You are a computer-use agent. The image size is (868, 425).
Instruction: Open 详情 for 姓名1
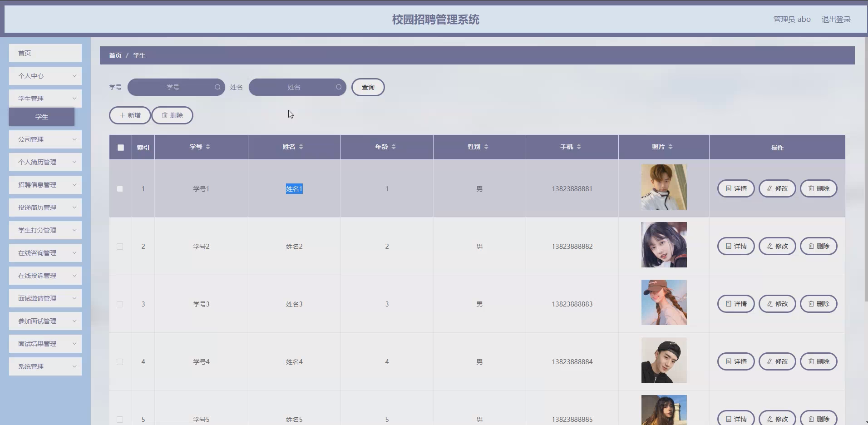point(736,188)
